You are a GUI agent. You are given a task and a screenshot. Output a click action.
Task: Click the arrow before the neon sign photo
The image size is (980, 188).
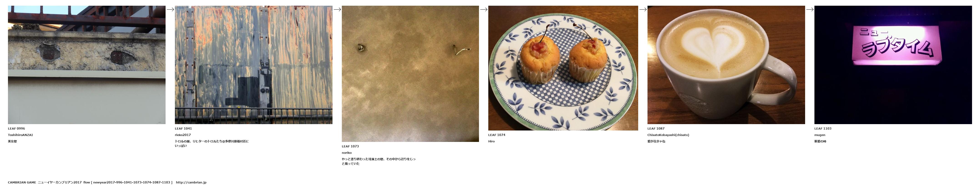[x=810, y=10]
